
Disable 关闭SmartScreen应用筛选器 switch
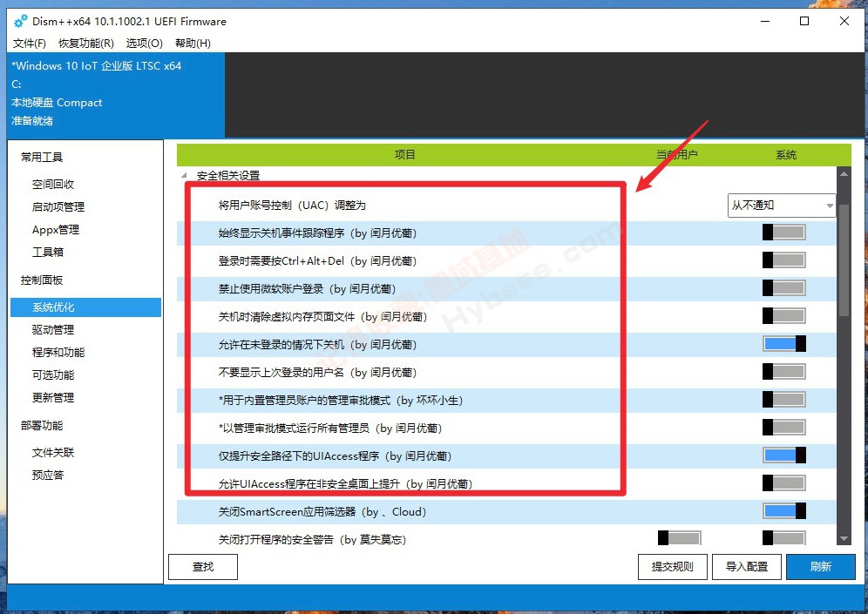(783, 510)
